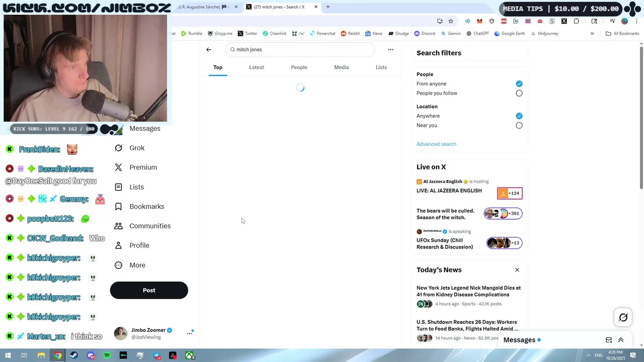644x362 pixels.
Task: Select the People you follow radio option
Action: coord(519,94)
